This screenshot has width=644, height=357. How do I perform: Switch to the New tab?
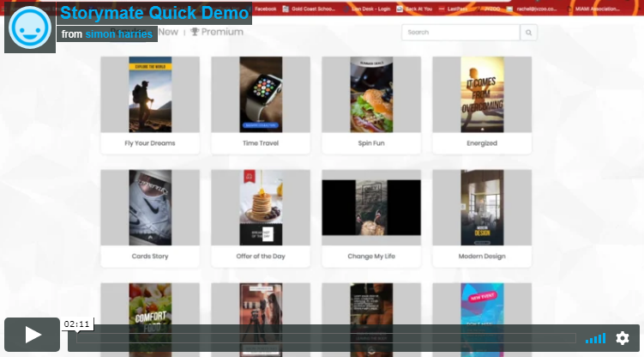pos(168,32)
